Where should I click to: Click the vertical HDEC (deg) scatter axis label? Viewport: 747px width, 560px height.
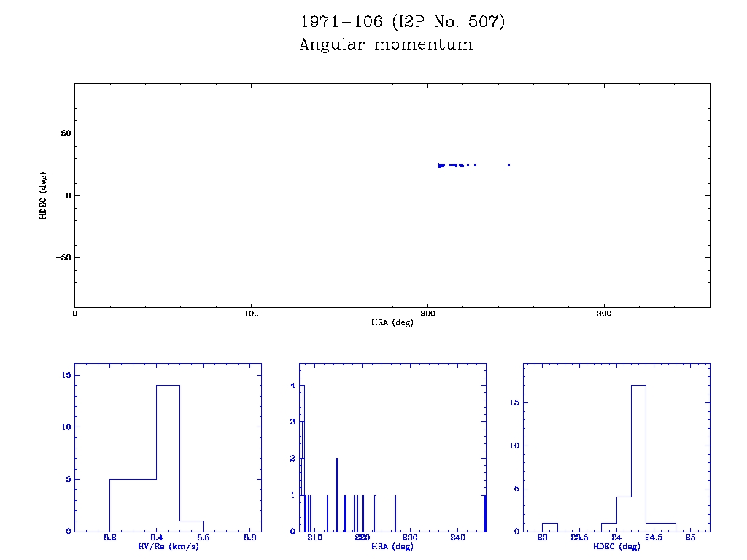(x=43, y=195)
